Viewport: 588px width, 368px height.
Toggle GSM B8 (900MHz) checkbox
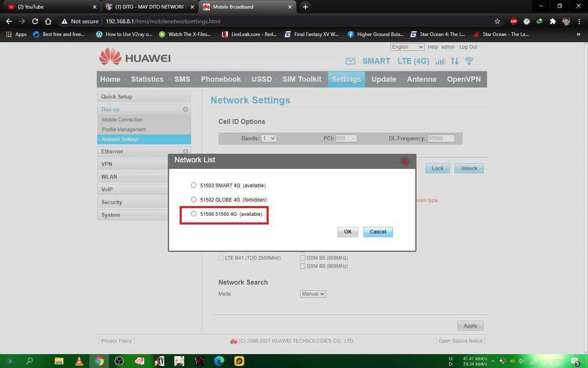coord(303,266)
